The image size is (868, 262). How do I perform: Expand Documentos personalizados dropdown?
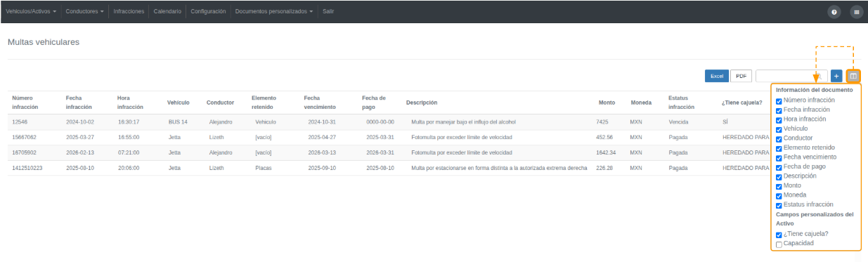[274, 12]
